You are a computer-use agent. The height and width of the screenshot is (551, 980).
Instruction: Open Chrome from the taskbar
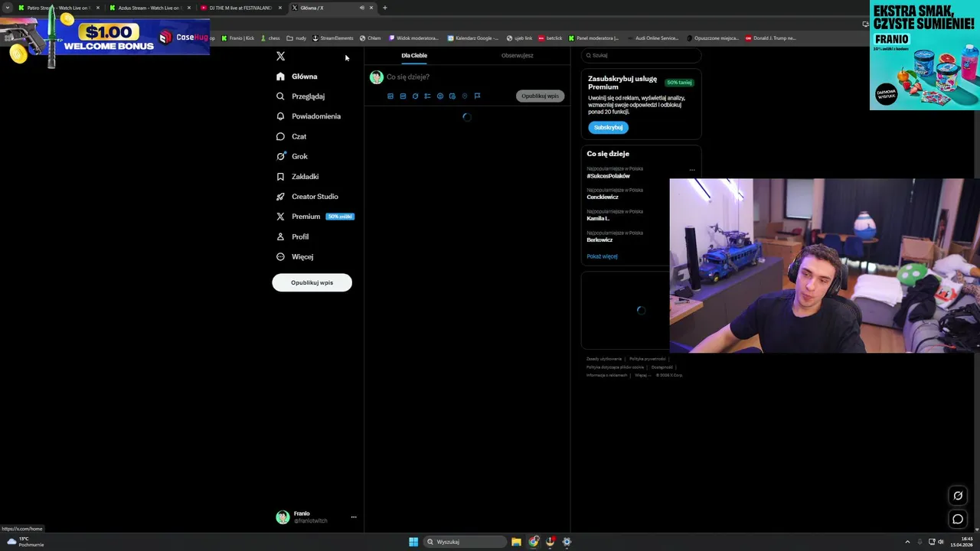coord(534,542)
